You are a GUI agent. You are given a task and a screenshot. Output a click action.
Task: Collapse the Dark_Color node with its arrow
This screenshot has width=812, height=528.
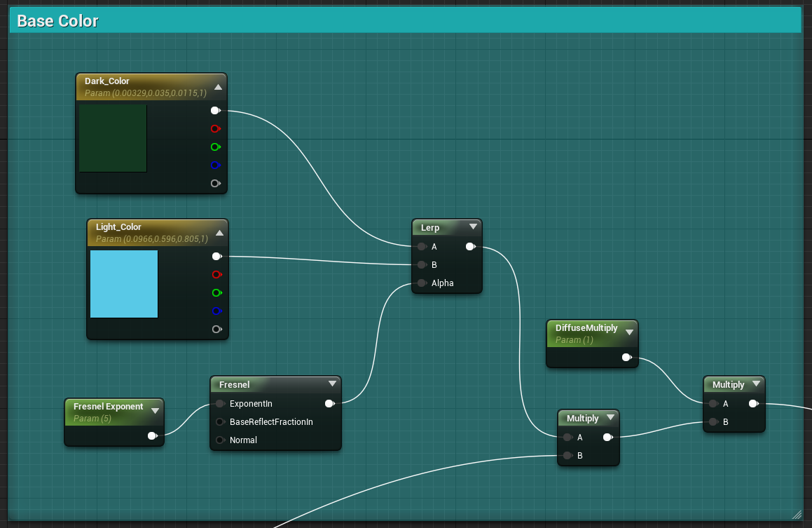click(x=219, y=87)
